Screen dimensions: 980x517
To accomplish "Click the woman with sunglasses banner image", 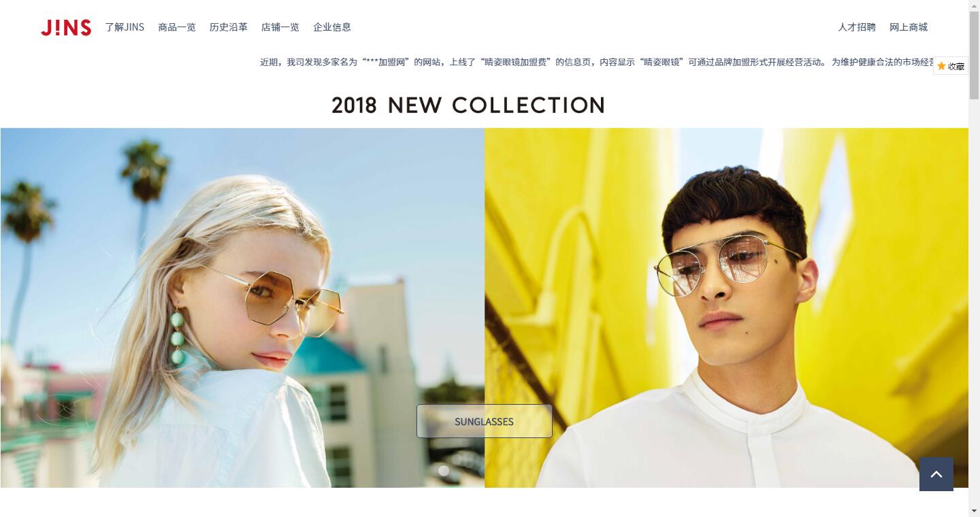I will 242,307.
